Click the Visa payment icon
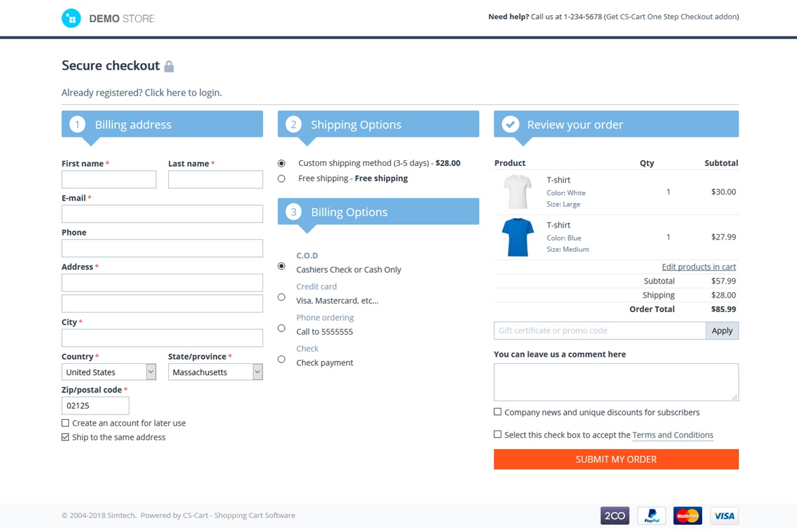This screenshot has width=797, height=532. 724,515
